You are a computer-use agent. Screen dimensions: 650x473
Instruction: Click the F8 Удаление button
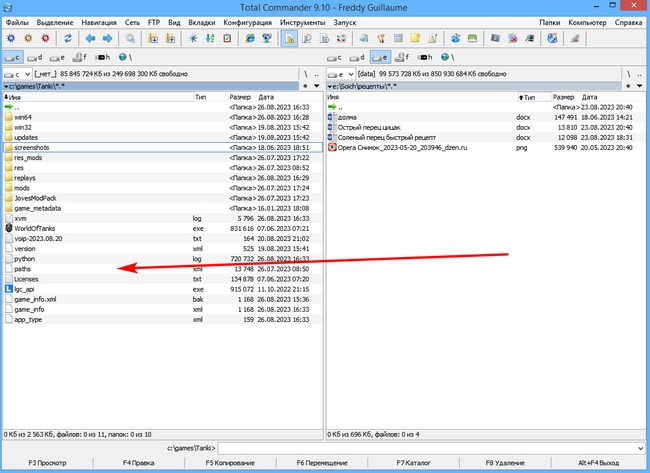(x=505, y=463)
